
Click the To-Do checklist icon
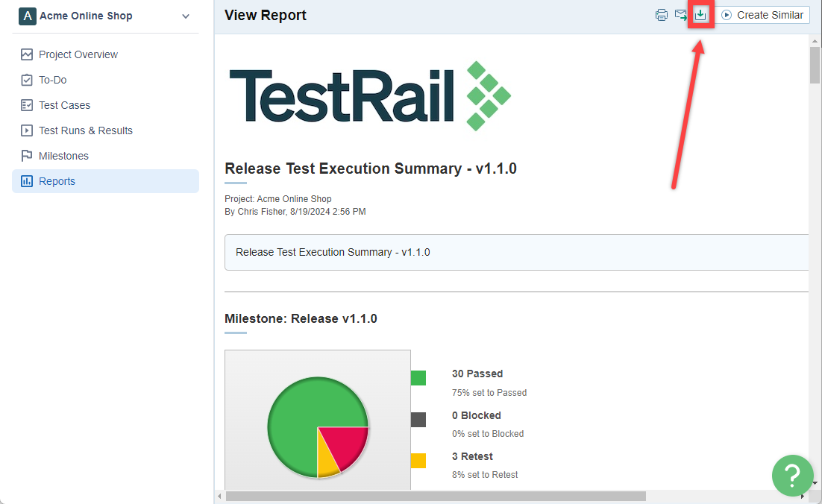(27, 81)
